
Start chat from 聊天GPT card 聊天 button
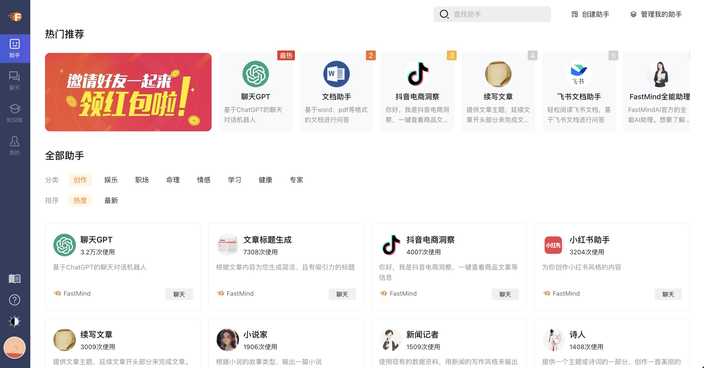(x=179, y=294)
